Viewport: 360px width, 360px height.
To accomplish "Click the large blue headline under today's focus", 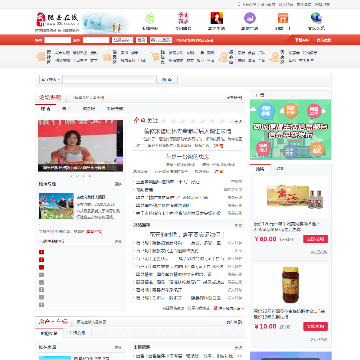I will 187,131.
